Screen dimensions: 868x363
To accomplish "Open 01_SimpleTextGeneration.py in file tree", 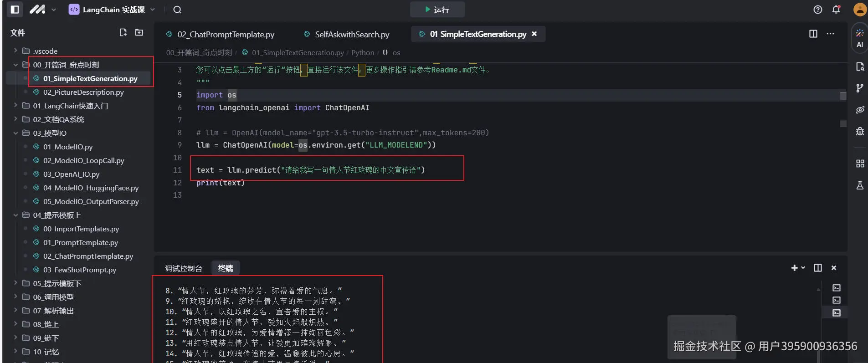I will click(90, 78).
